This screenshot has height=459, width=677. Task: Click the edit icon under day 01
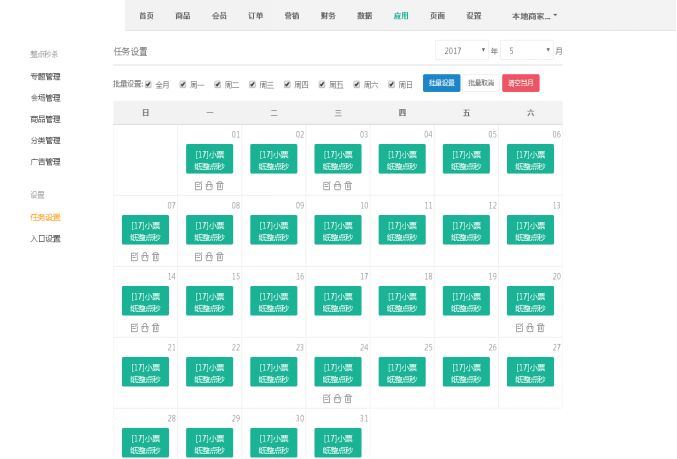click(198, 186)
